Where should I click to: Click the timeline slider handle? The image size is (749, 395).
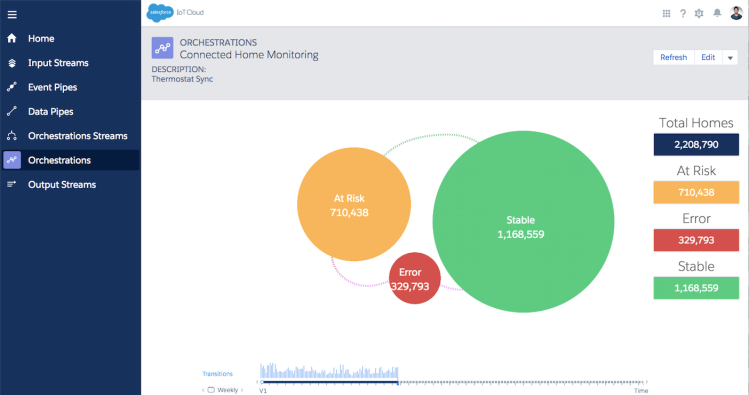[x=397, y=382]
